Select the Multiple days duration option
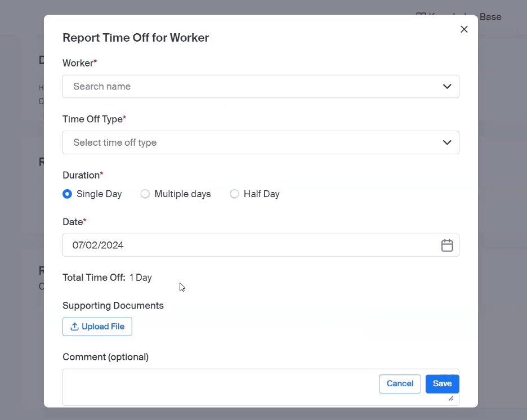This screenshot has height=420, width=527. click(x=145, y=194)
